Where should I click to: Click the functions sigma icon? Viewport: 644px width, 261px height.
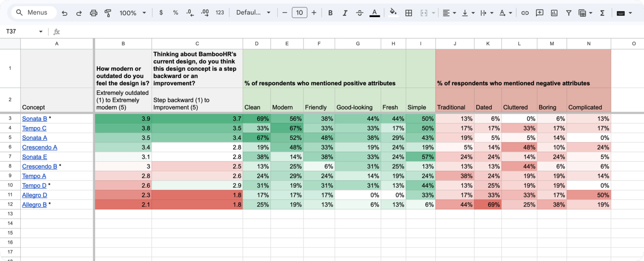click(x=602, y=13)
